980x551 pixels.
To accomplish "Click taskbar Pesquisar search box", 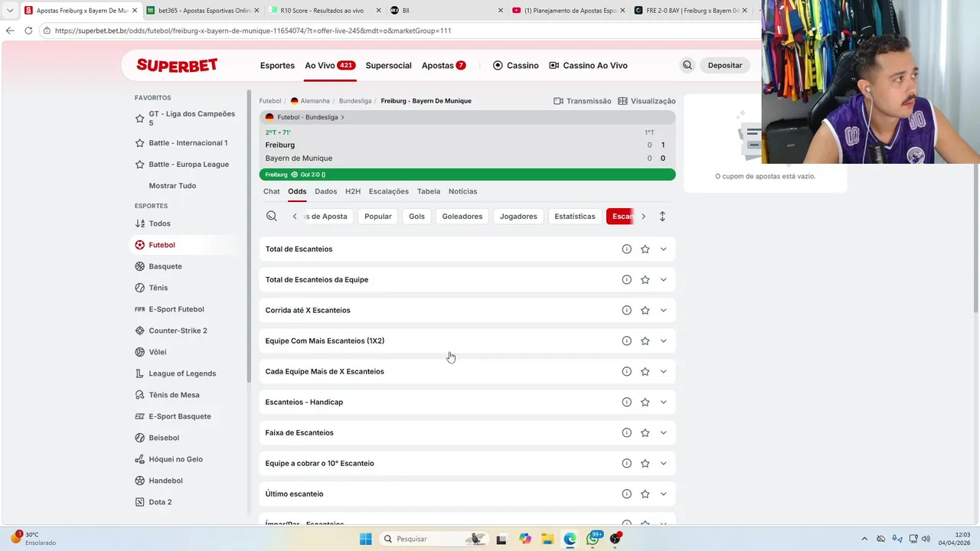I will tap(435, 539).
